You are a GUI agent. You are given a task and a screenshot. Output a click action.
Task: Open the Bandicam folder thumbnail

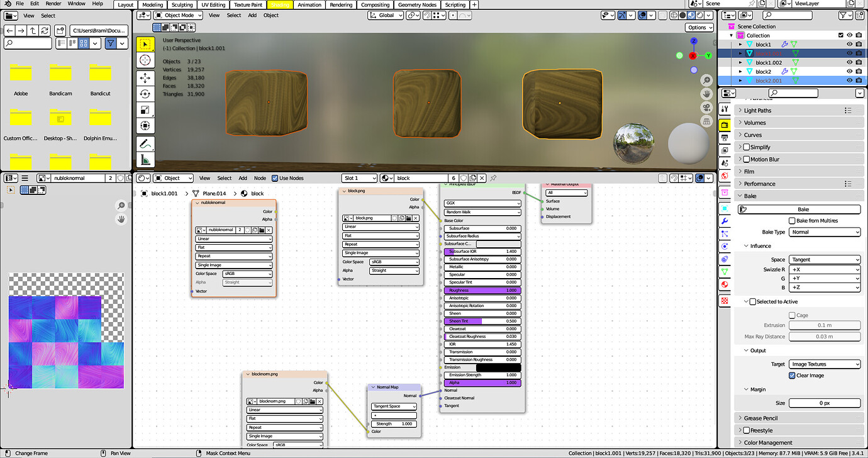pos(61,72)
